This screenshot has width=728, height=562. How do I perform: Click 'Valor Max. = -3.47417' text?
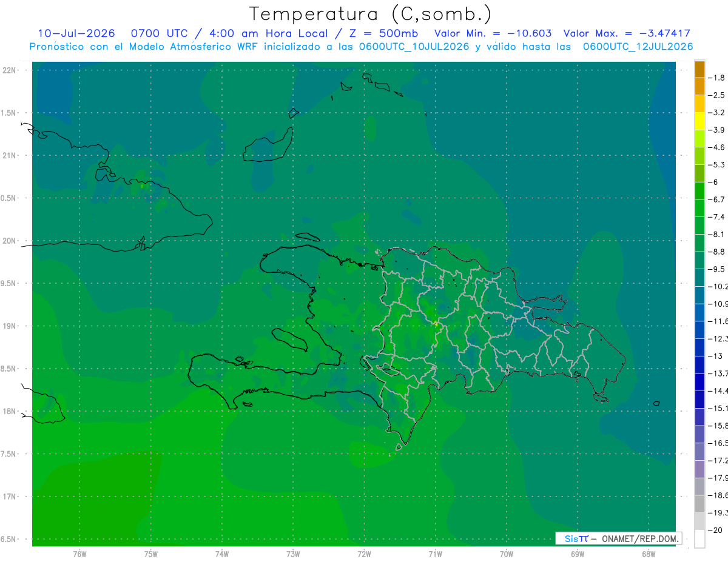pos(627,33)
